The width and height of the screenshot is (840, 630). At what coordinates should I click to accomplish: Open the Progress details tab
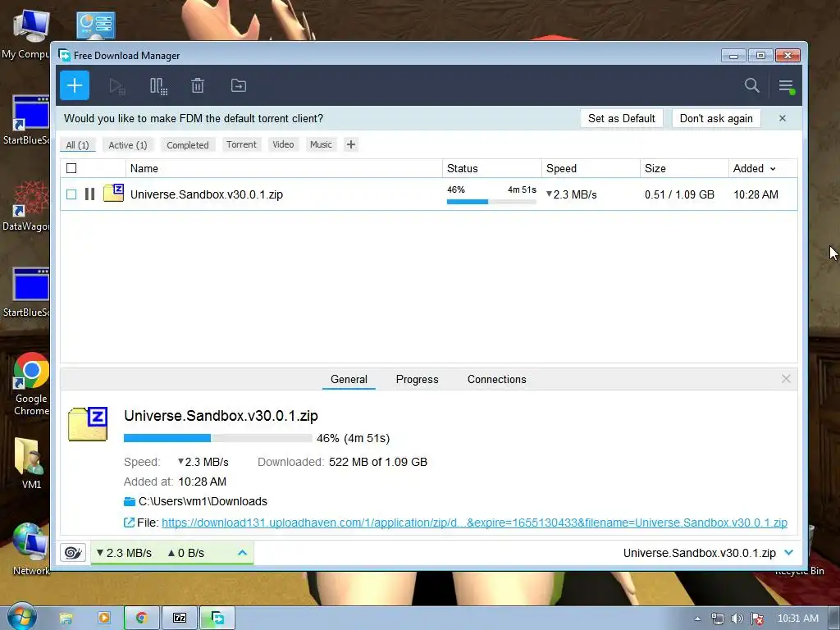point(417,379)
